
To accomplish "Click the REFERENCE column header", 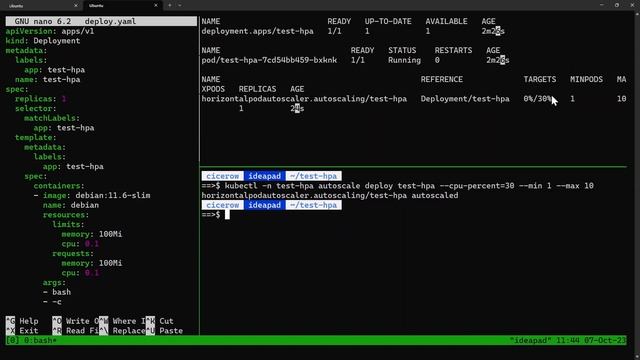I will tap(442, 79).
